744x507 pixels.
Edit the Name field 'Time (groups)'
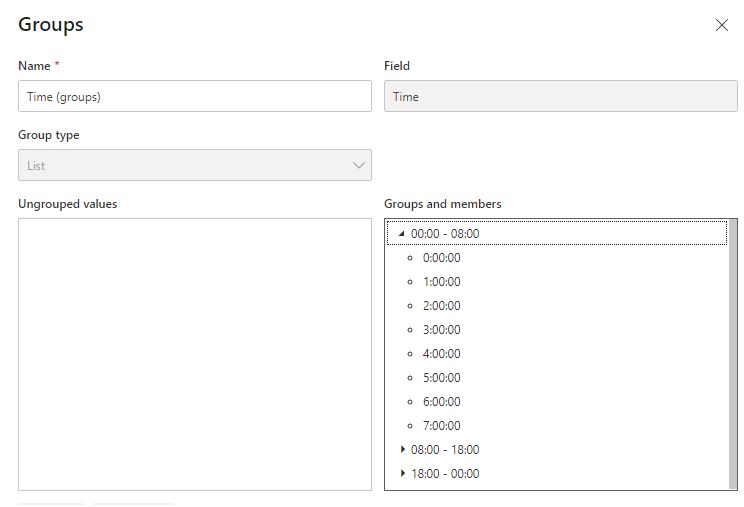(x=195, y=96)
